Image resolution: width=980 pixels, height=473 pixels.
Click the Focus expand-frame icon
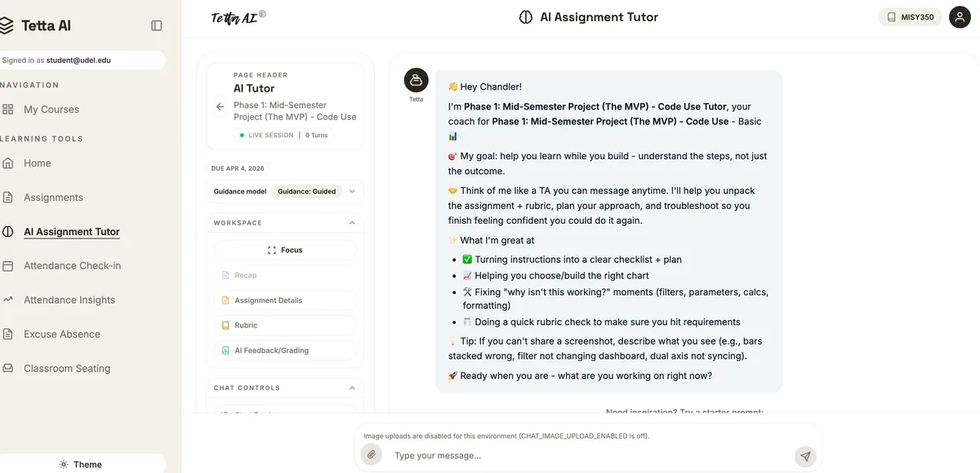click(272, 250)
